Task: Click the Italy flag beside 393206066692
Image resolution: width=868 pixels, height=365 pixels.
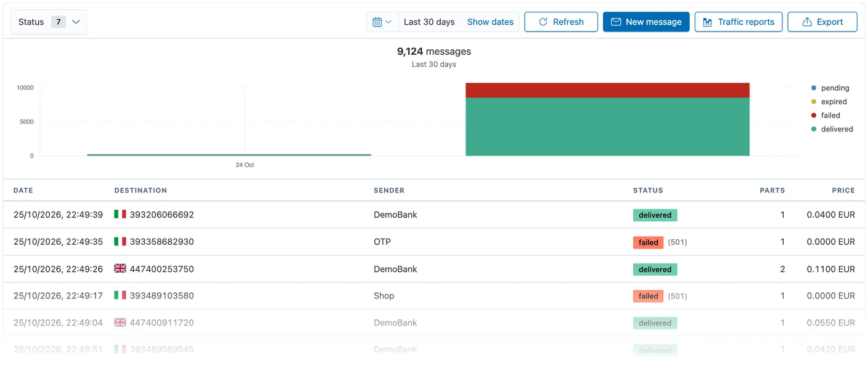Action: (x=120, y=215)
